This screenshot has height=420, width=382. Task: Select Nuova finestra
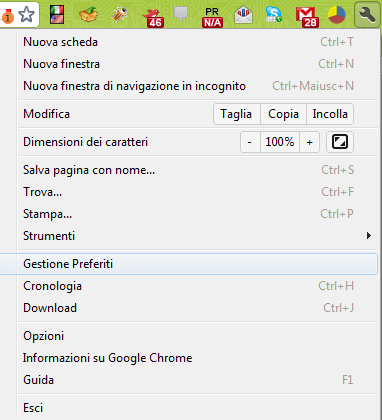coord(197,64)
